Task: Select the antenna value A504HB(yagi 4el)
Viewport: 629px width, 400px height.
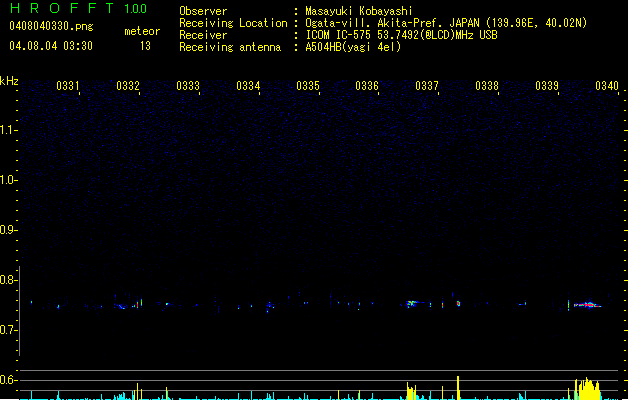Action: click(353, 47)
